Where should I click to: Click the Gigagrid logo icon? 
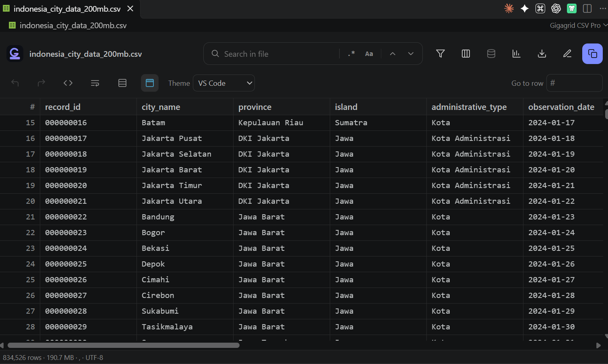(x=15, y=54)
